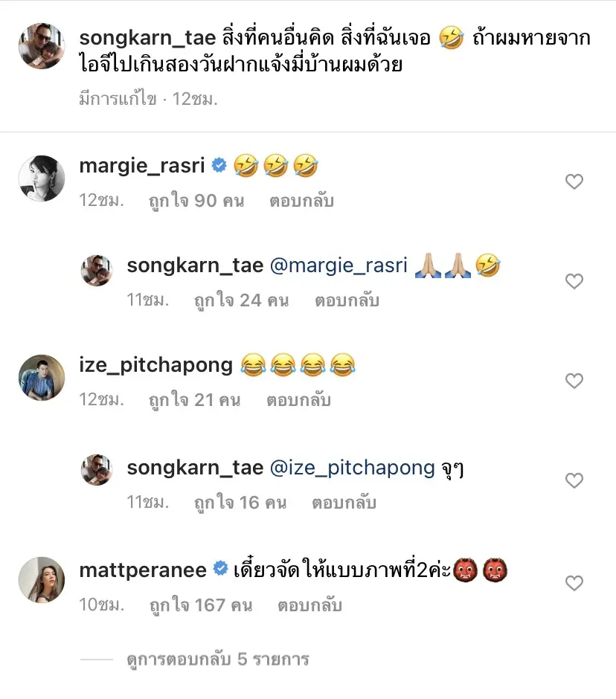Open margie_rasri's avatar

point(41,178)
